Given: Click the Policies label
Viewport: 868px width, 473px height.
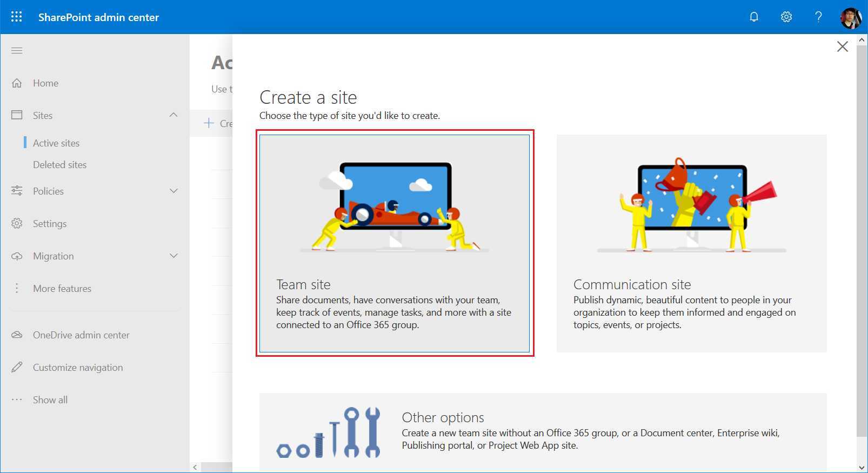Looking at the screenshot, I should [48, 191].
